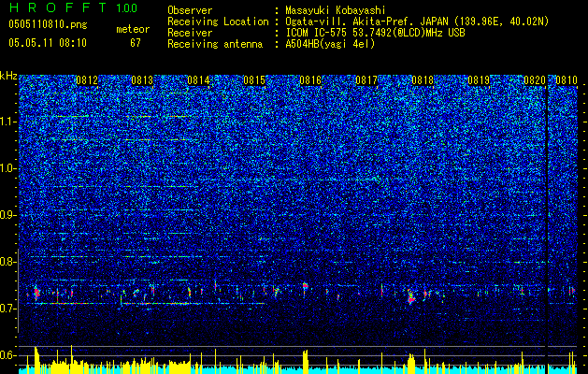This screenshot has height=374, width=588.
Task: Select observer name Masayuki Kobayashi
Action: 336,10
